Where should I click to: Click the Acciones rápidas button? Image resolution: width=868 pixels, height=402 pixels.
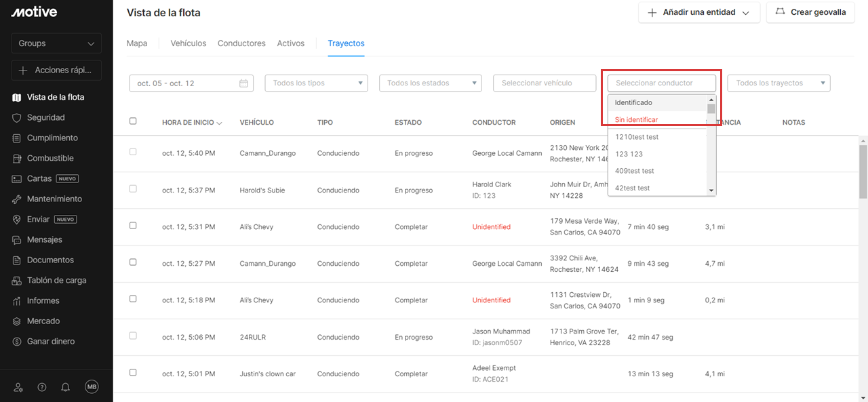[x=56, y=71]
